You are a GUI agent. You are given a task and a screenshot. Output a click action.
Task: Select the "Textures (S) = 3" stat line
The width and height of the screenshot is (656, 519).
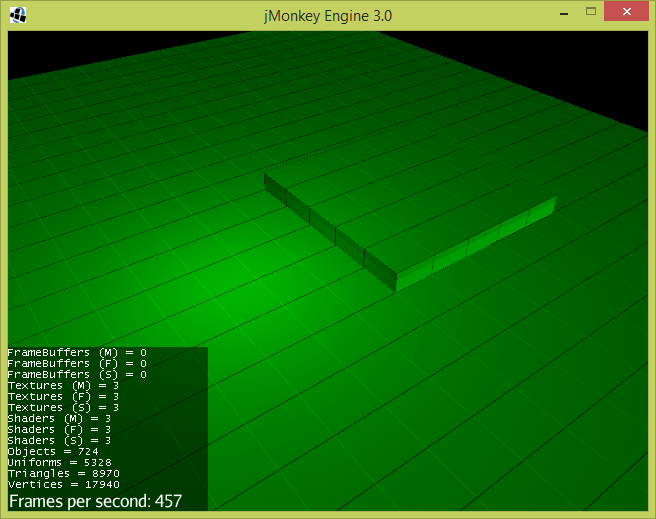point(64,407)
